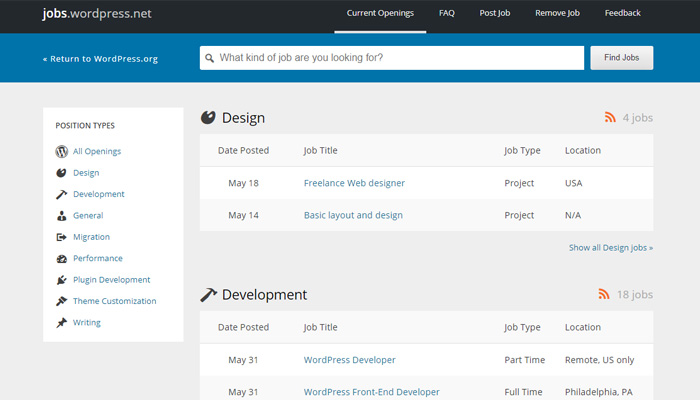The image size is (700, 400).
Task: Click 'Location' header in Development table
Action: coord(583,327)
